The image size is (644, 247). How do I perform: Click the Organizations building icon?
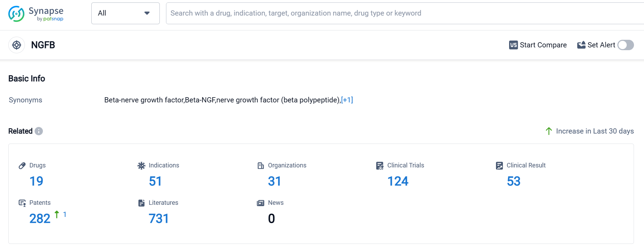pos(261,165)
